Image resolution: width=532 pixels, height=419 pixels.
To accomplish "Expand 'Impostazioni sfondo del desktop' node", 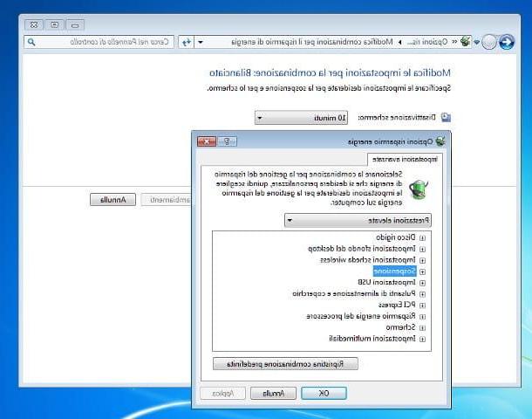I will click(422, 249).
